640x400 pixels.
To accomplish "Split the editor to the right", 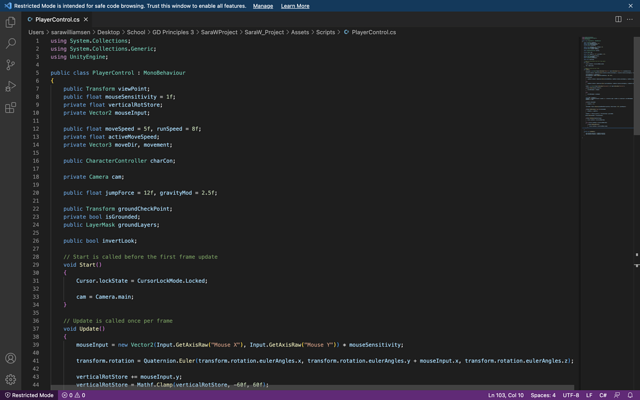I will point(618,19).
